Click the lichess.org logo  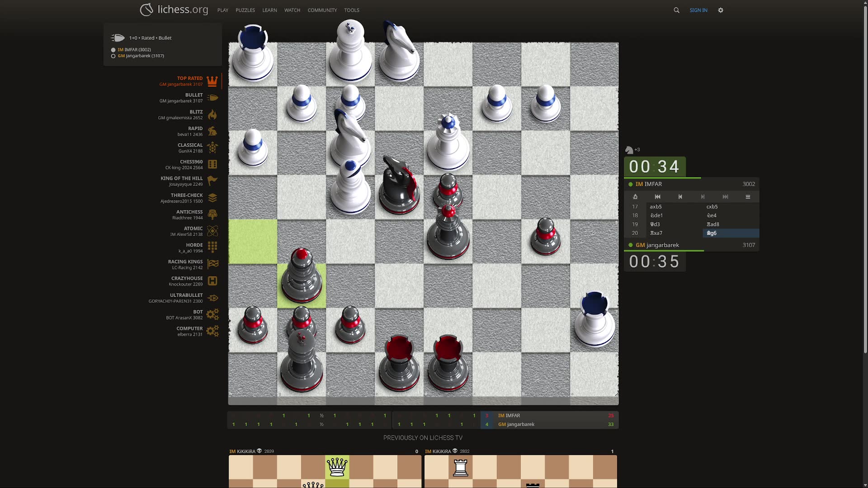coord(174,9)
